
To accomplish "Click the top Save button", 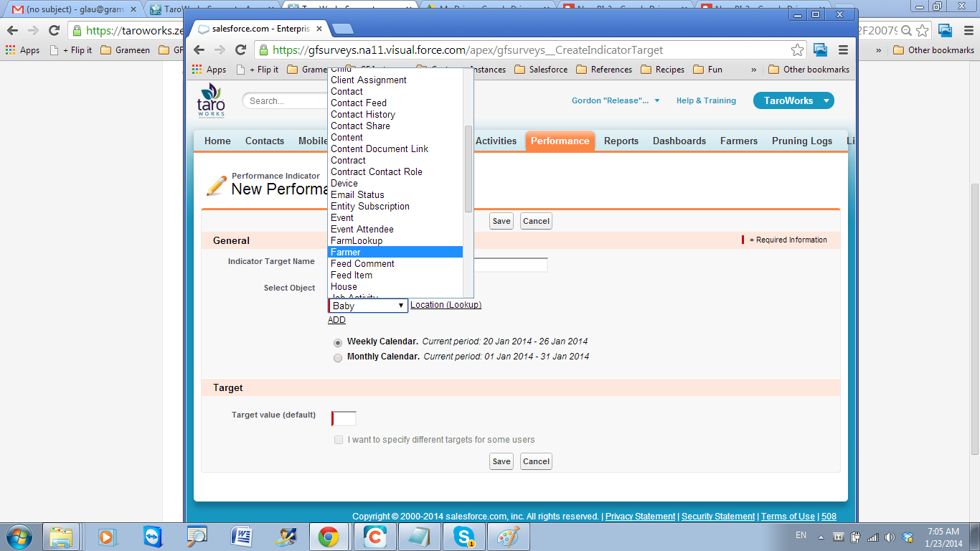I will (x=501, y=221).
